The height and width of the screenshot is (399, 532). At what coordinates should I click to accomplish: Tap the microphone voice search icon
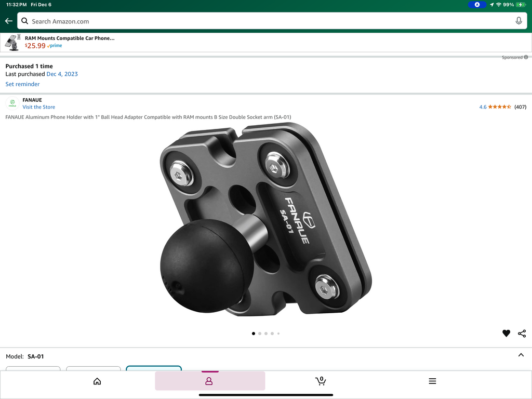click(x=518, y=21)
